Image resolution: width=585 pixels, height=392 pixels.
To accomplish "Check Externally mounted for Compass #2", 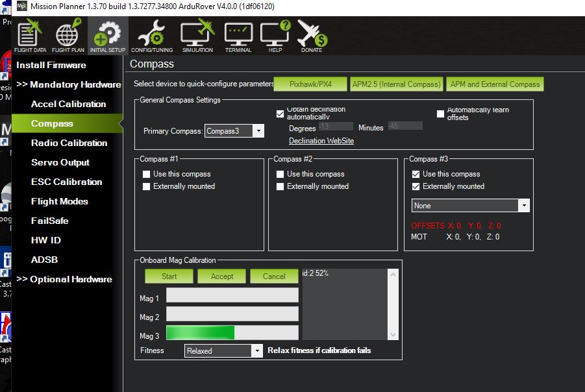I will coord(280,186).
